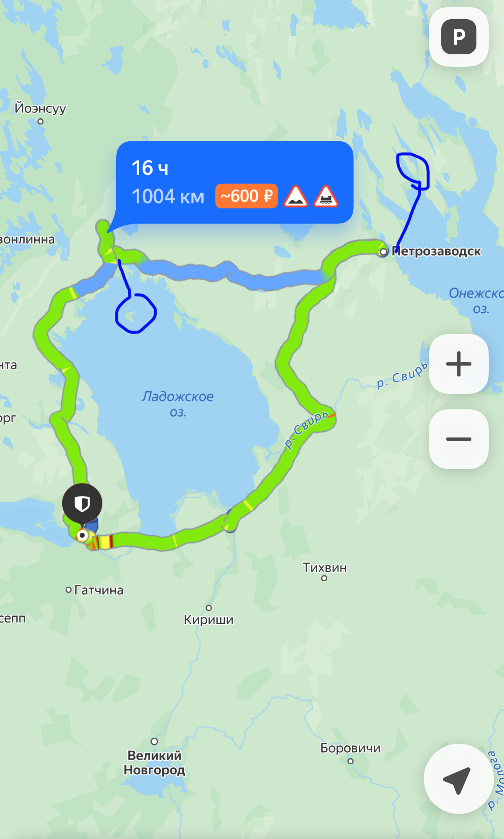Screen dimensions: 504x839
Task: Tap the Гатчина town label
Action: point(99,590)
